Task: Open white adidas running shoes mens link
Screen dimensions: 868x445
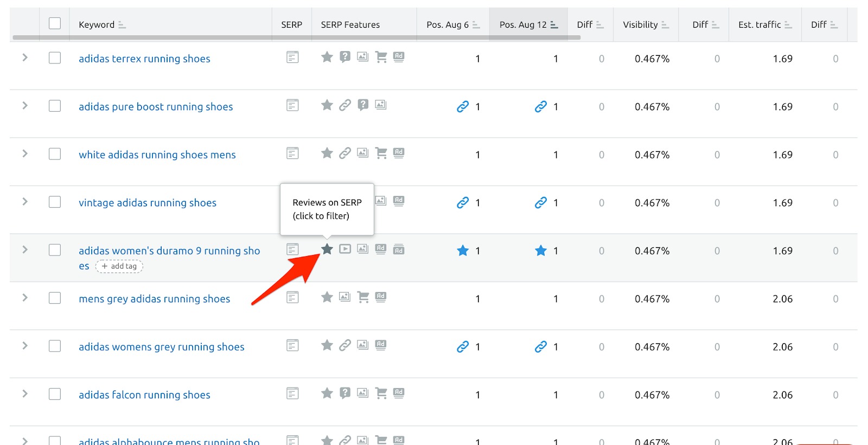Action: pos(157,155)
